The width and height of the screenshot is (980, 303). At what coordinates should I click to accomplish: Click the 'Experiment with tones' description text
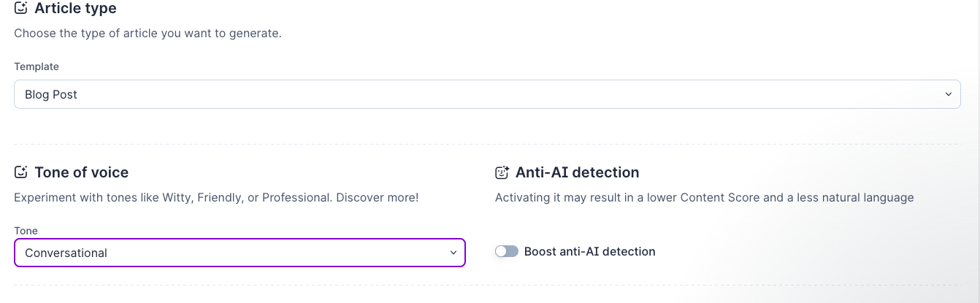coord(216,197)
